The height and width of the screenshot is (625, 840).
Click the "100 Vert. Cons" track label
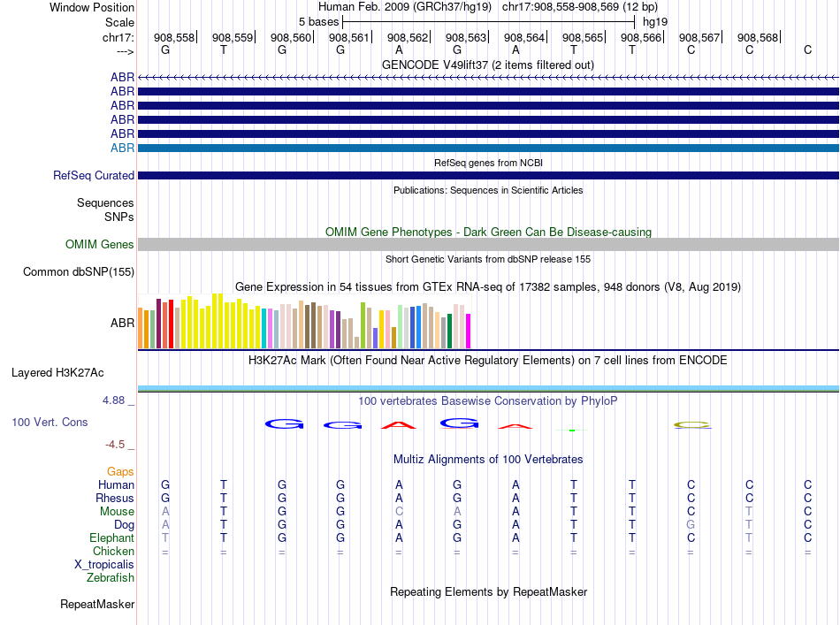(50, 422)
